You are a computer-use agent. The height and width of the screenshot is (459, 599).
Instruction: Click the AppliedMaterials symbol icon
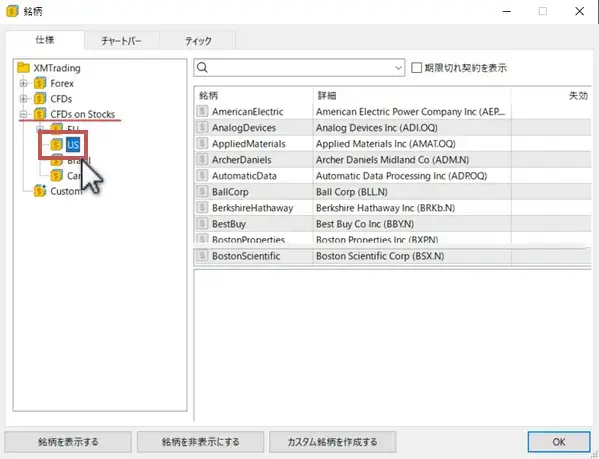tap(202, 143)
